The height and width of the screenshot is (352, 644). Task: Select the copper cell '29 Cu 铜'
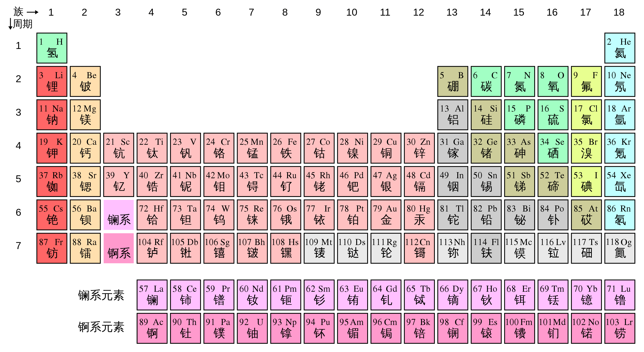click(x=386, y=148)
